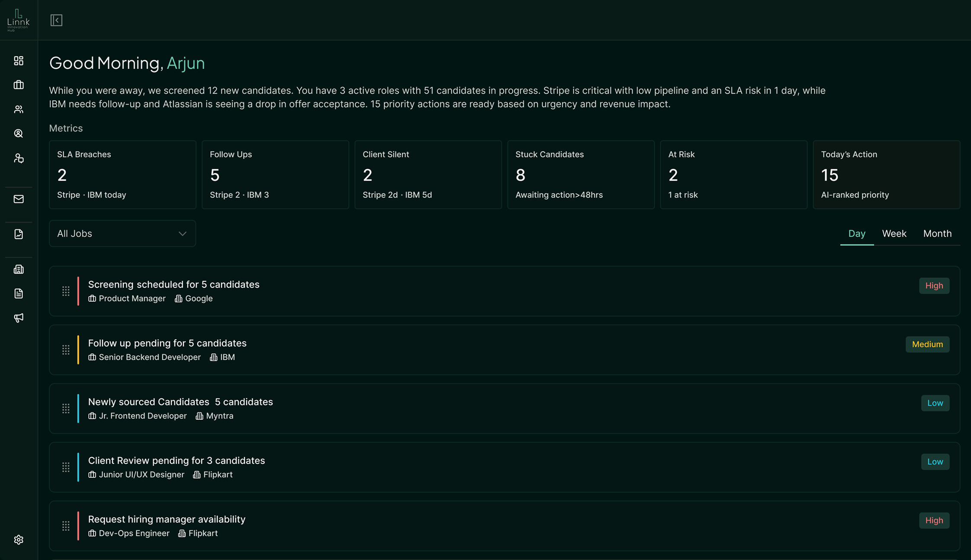This screenshot has height=560, width=971.
Task: Open the At Risk metric card
Action: pos(733,175)
